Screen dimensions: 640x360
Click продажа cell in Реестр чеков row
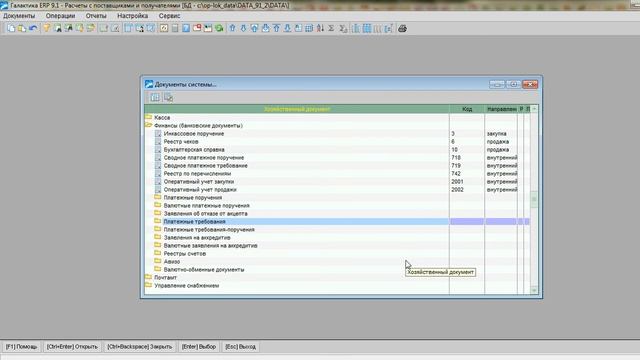(501, 142)
